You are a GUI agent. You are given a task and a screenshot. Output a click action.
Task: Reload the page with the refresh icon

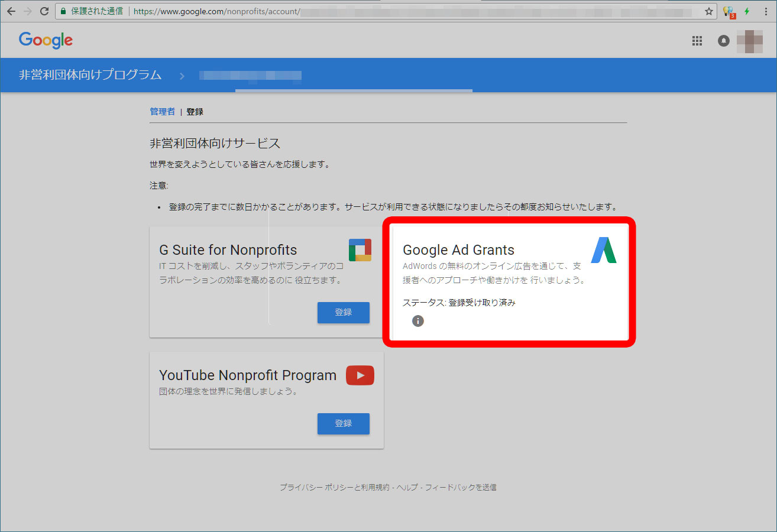44,11
